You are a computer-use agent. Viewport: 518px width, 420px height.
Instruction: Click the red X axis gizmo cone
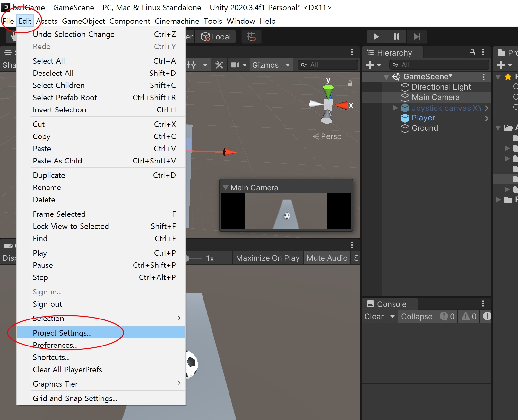(341, 105)
